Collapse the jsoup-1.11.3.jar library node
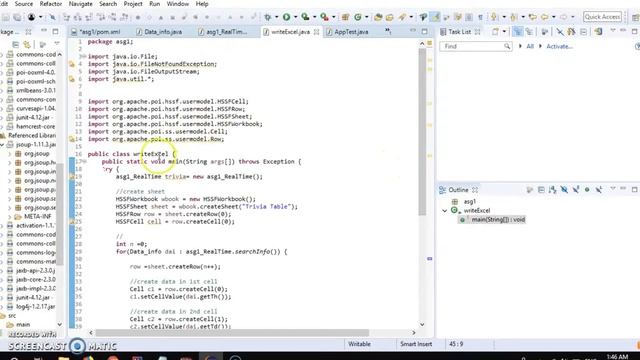This screenshot has width=640, height=360. [2, 145]
